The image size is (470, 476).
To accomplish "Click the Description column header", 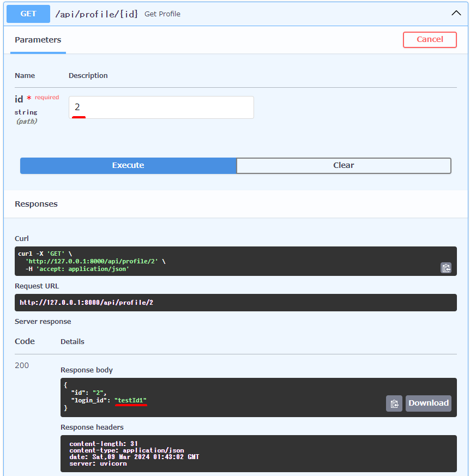I will pyautogui.click(x=88, y=76).
